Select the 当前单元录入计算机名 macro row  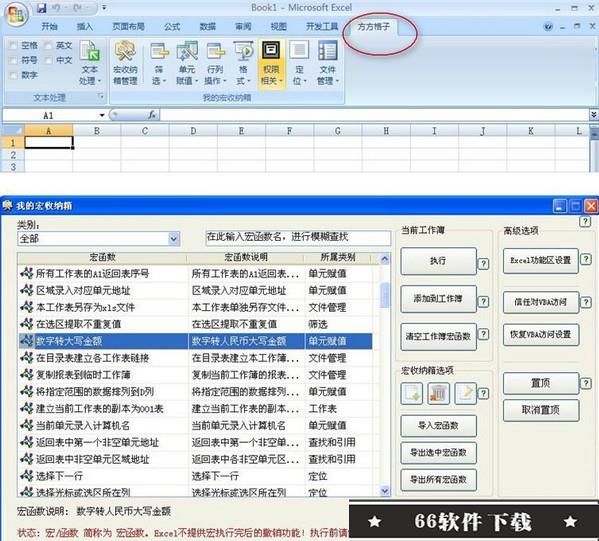(195, 425)
